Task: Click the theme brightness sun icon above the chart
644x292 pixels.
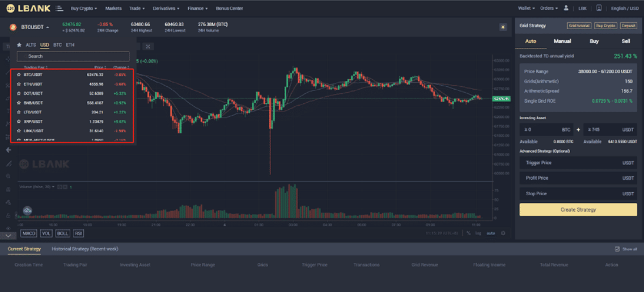Action: 503,27
